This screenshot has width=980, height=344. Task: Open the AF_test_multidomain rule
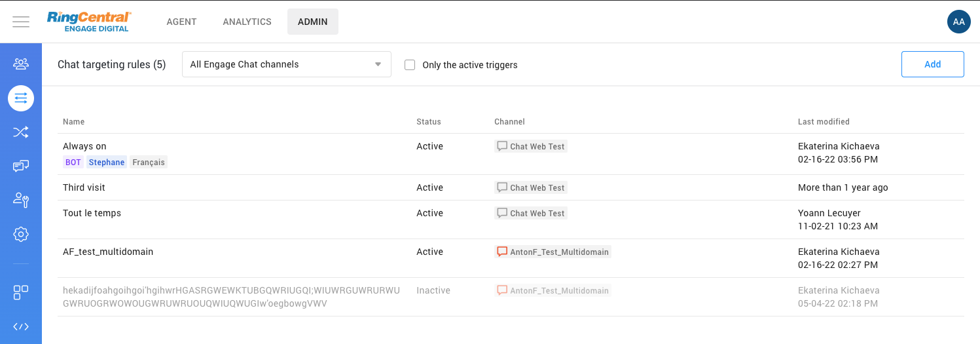click(x=108, y=252)
